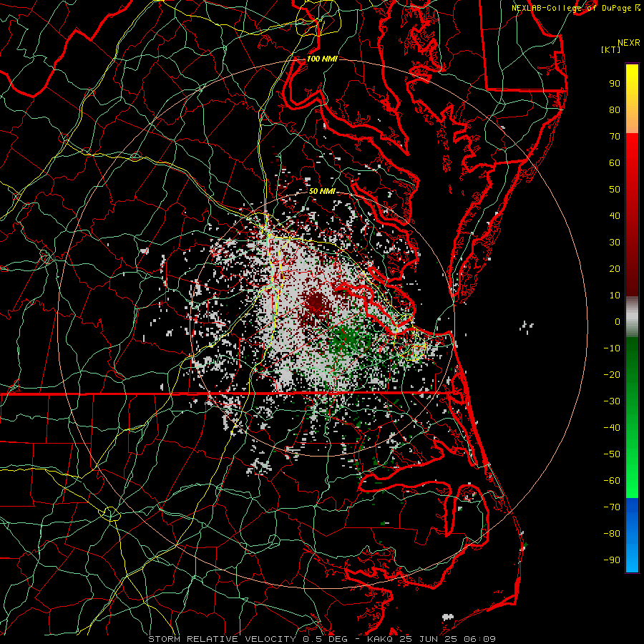The width and height of the screenshot is (644, 644).
Task: Click the positive 30 knot scale label
Action: tap(615, 243)
